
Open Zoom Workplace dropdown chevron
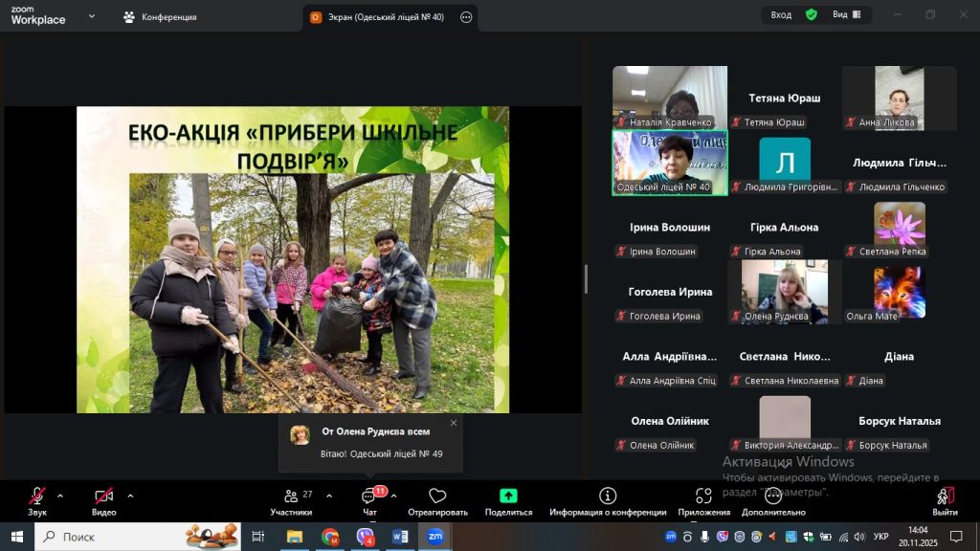coord(92,16)
